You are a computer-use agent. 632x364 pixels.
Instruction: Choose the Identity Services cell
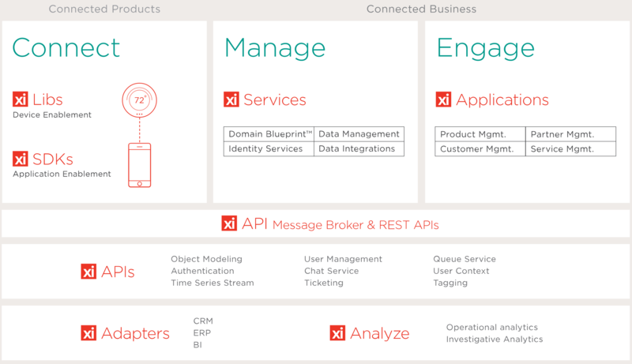click(269, 148)
